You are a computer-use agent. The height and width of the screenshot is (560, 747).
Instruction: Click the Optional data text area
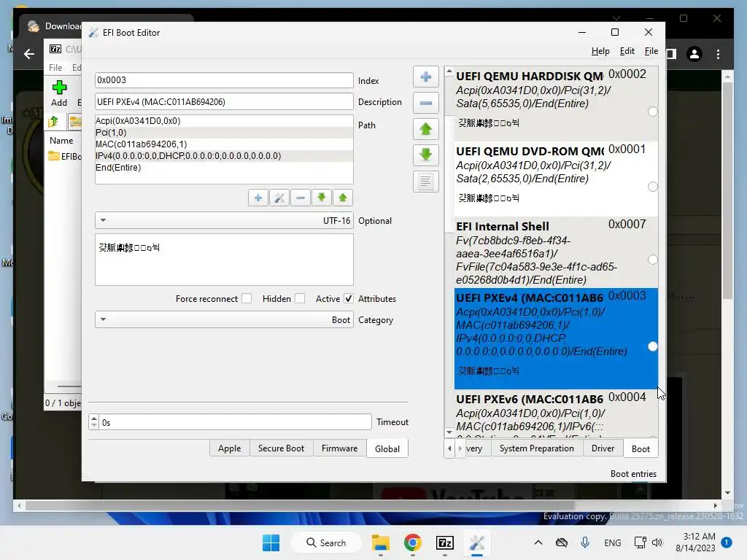click(224, 260)
